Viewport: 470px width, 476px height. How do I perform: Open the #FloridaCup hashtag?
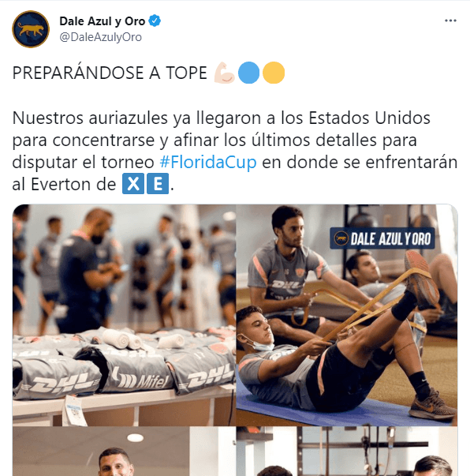tap(208, 162)
